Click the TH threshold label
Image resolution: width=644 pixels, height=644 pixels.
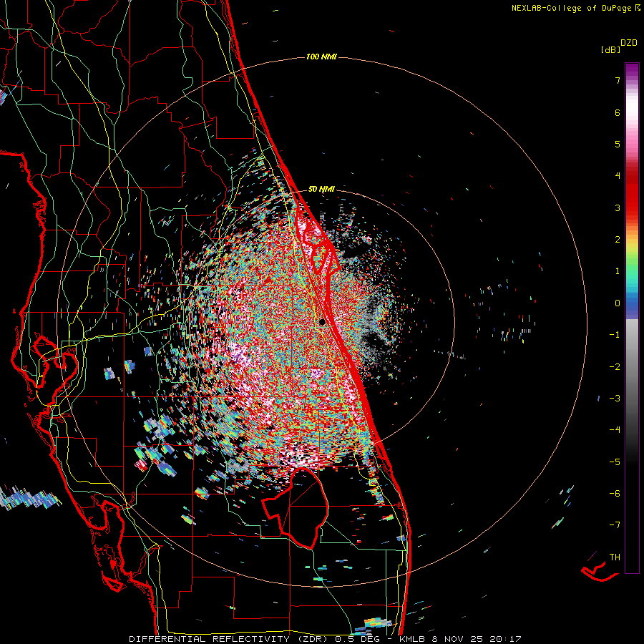(615, 557)
